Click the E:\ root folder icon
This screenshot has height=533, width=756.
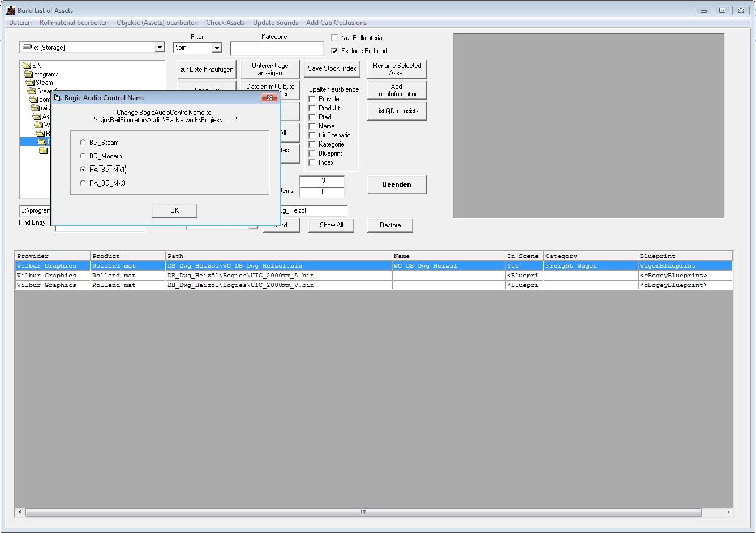tap(26, 66)
